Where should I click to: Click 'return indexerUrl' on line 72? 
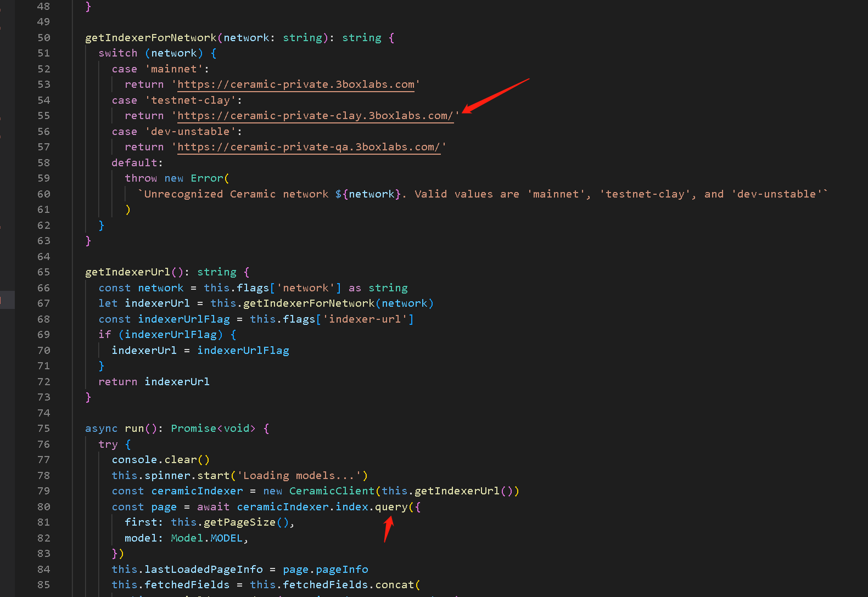point(154,382)
